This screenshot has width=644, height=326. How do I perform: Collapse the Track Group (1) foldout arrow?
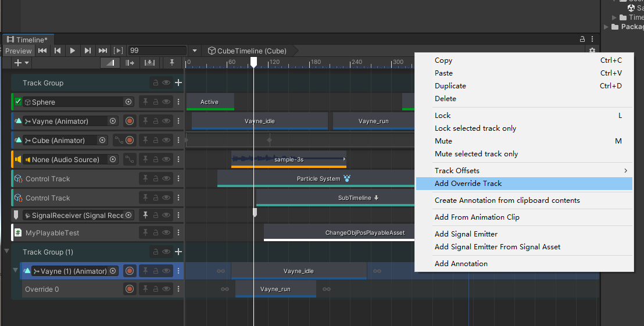[7, 251]
